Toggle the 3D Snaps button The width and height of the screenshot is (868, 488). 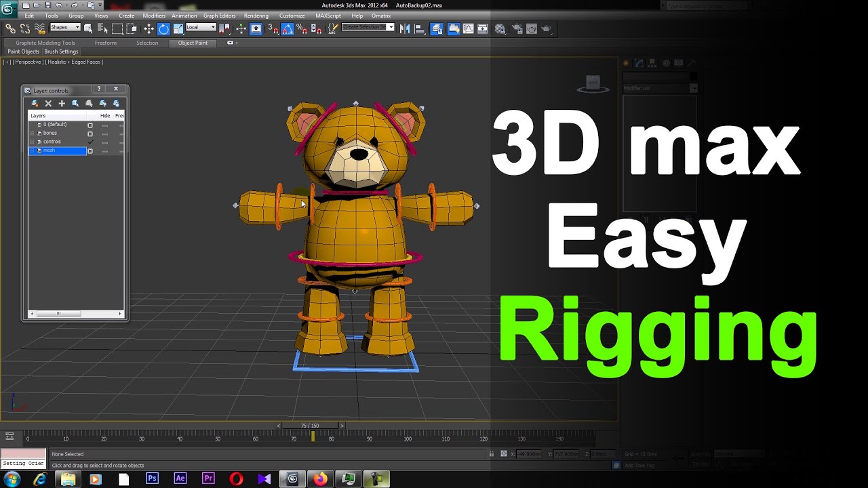click(x=274, y=28)
